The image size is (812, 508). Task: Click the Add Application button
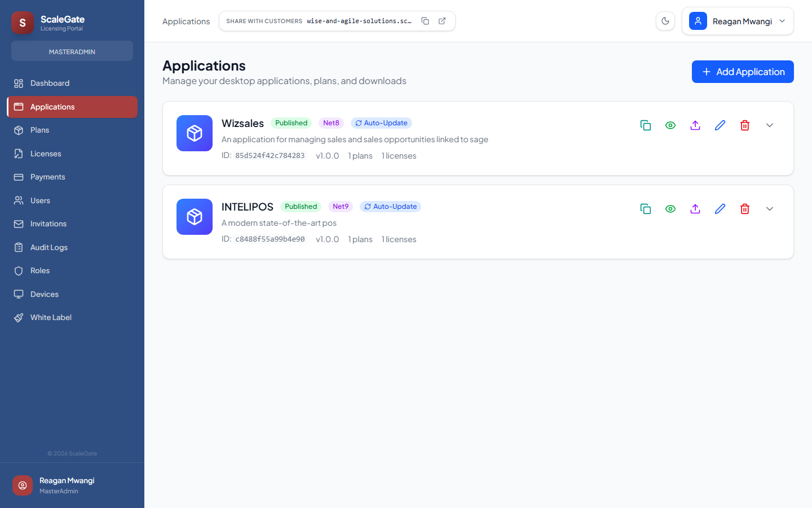(x=743, y=72)
